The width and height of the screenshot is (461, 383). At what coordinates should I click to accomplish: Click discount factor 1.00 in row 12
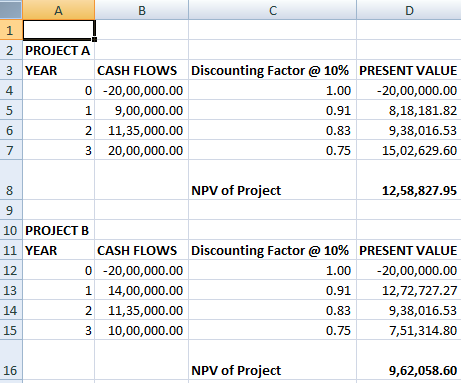coord(272,270)
